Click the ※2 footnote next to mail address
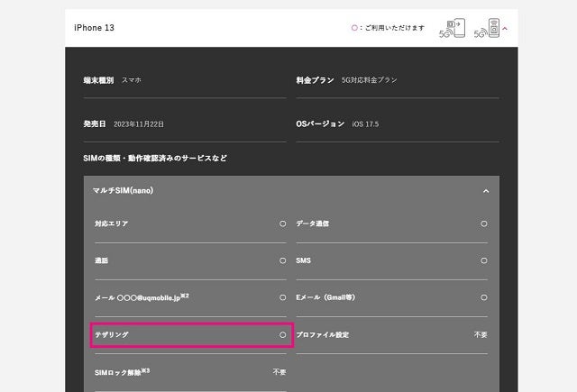The width and height of the screenshot is (577, 392). point(184,296)
